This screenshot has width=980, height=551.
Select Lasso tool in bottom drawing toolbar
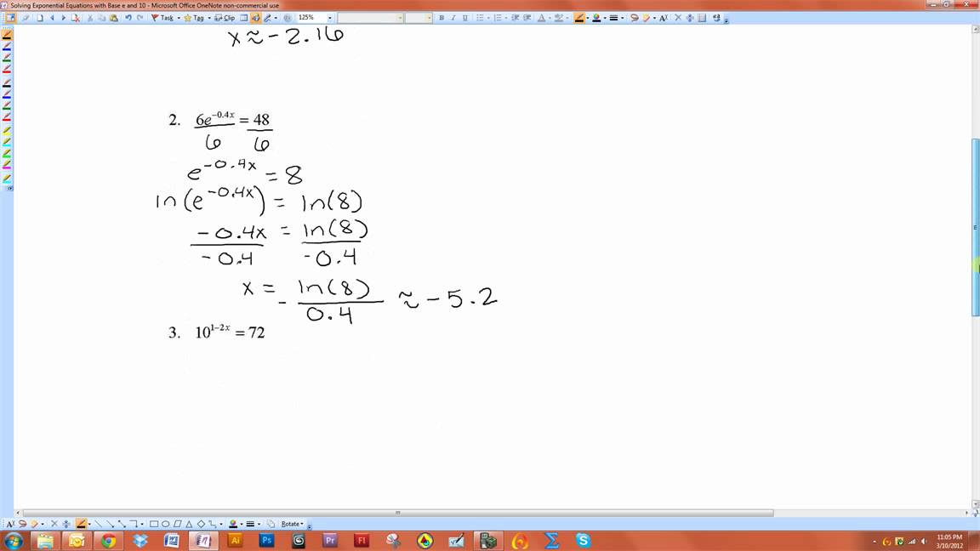22,524
